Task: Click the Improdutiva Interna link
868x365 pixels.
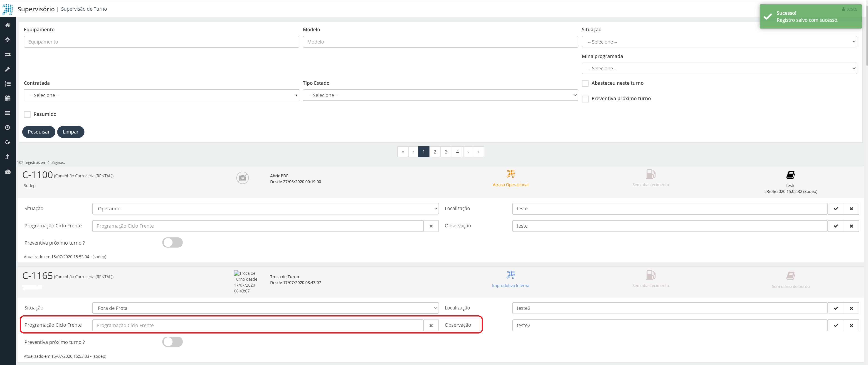Action: [x=510, y=286]
